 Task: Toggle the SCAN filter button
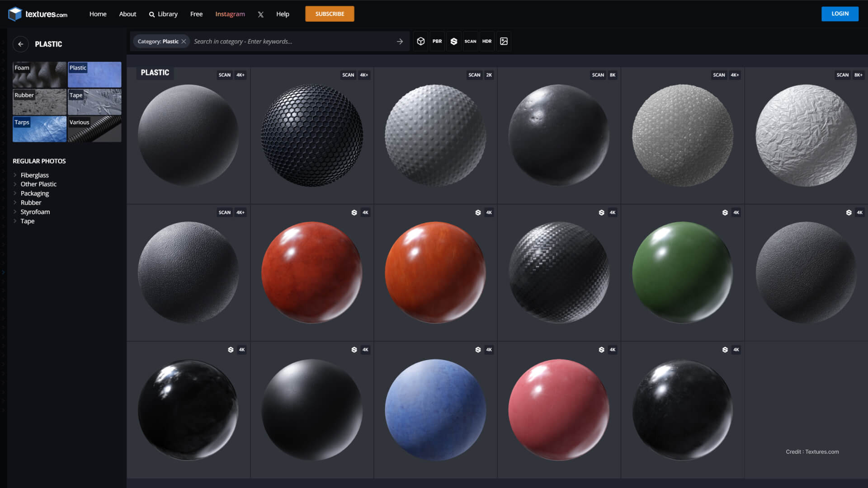[x=470, y=41]
